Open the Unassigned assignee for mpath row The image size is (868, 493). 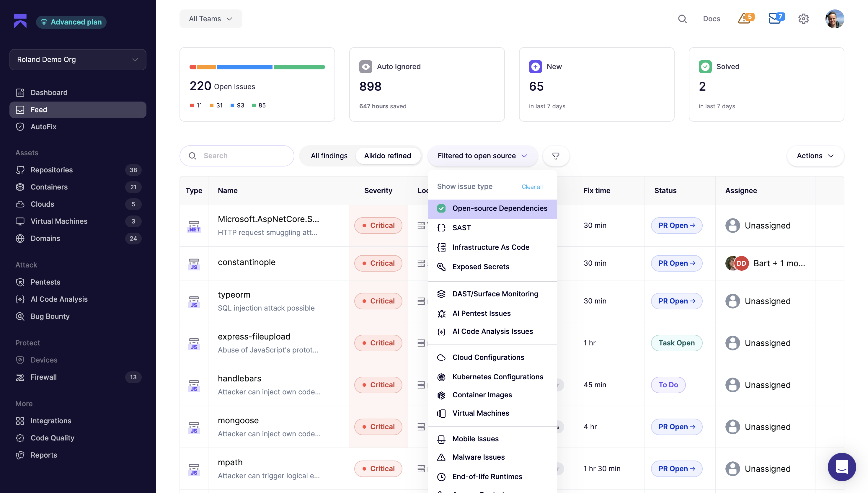point(758,469)
